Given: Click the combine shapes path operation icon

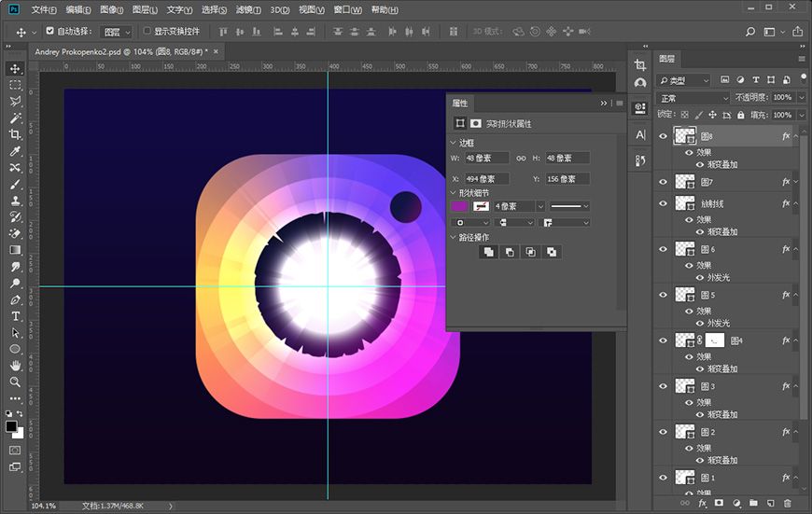Looking at the screenshot, I should click(488, 252).
